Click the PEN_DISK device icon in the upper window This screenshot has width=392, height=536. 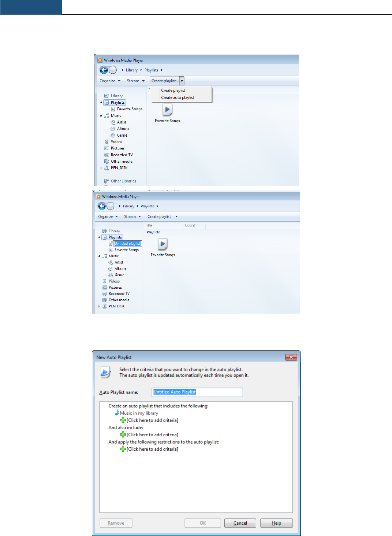[107, 168]
